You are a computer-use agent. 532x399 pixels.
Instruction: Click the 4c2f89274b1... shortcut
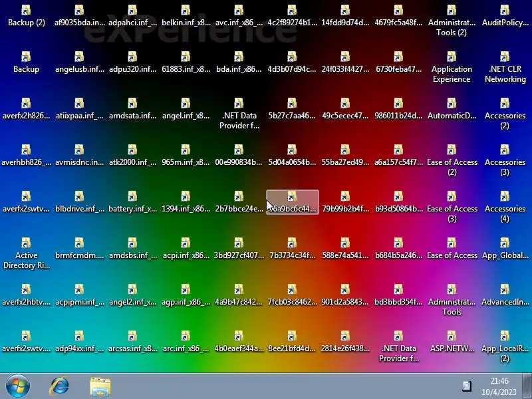click(x=292, y=15)
